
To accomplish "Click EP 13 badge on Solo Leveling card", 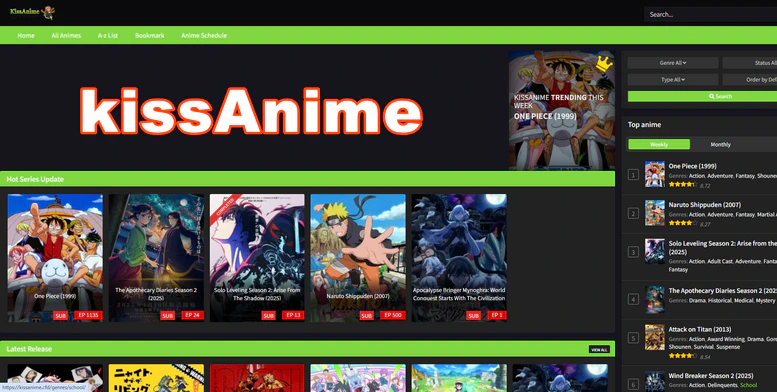I will 293,315.
